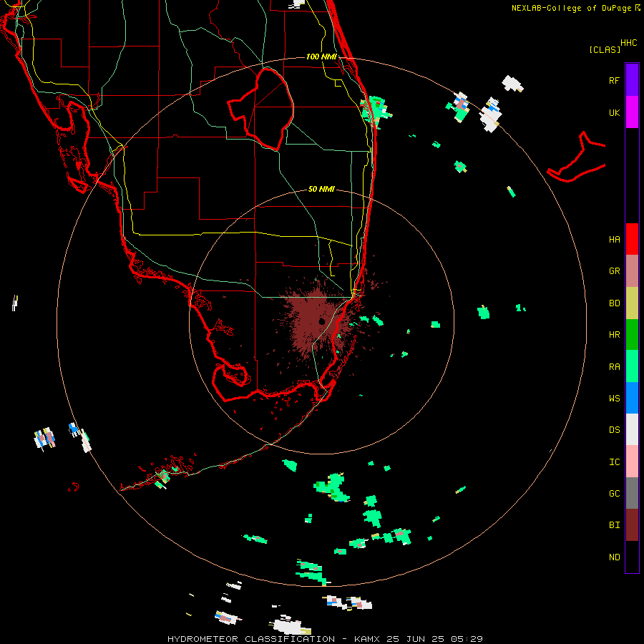Click the IC legend label
The height and width of the screenshot is (644, 644).
coord(614,462)
